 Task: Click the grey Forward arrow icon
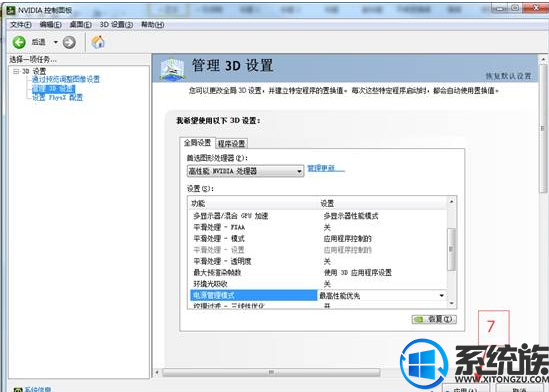point(69,42)
